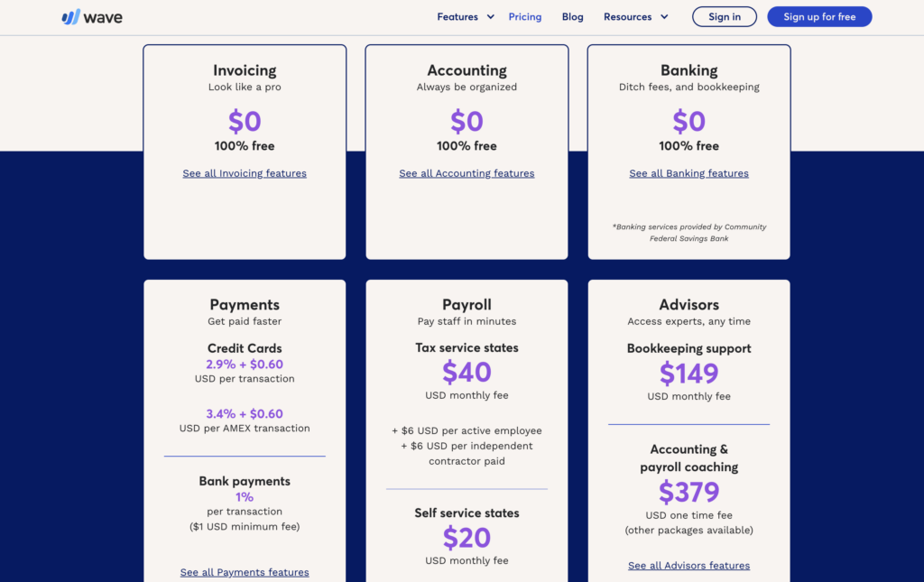
Task: Click the Payroll card heading
Action: point(467,305)
